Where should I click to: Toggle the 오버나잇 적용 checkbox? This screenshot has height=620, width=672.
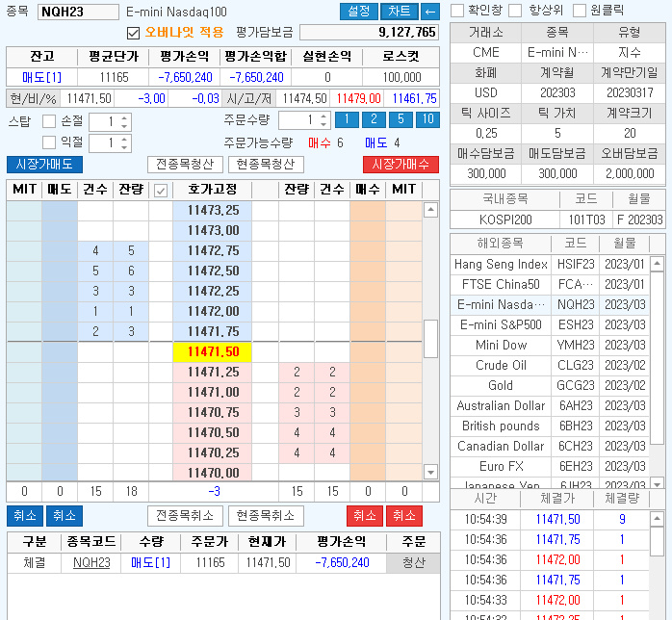coord(134,33)
